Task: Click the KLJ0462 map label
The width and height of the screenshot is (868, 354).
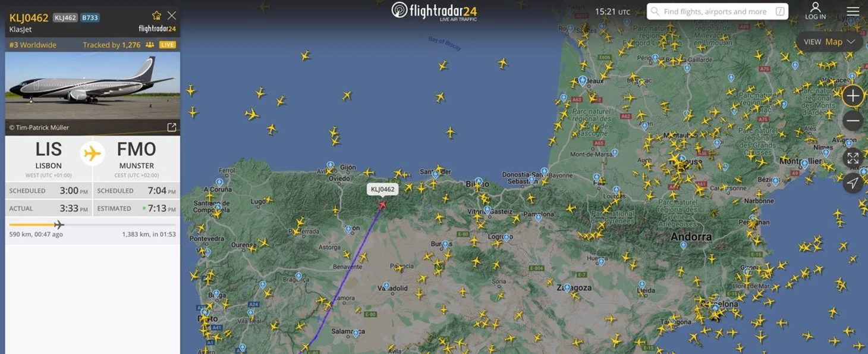Action: point(382,189)
